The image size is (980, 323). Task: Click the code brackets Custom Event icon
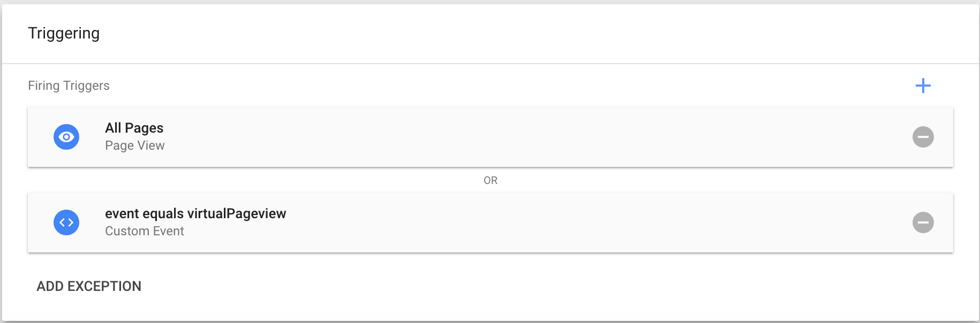[66, 222]
